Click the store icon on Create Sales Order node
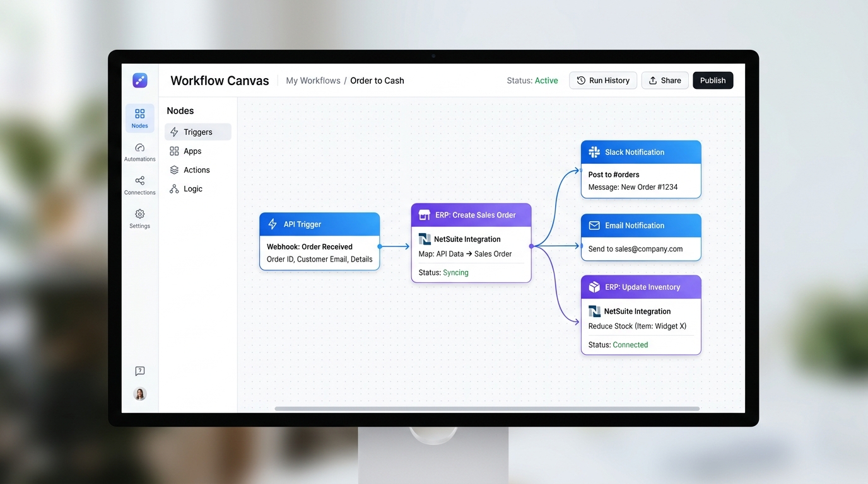This screenshot has height=484, width=868. tap(424, 215)
